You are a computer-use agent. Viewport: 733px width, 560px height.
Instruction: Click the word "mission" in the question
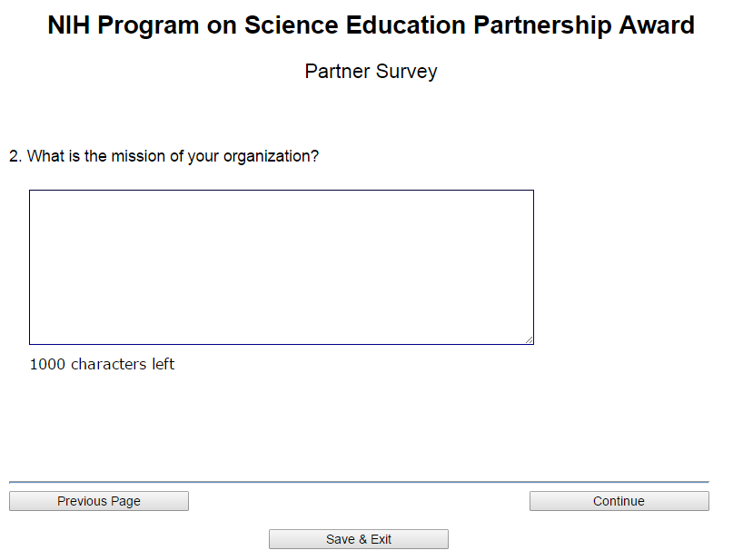tap(137, 156)
